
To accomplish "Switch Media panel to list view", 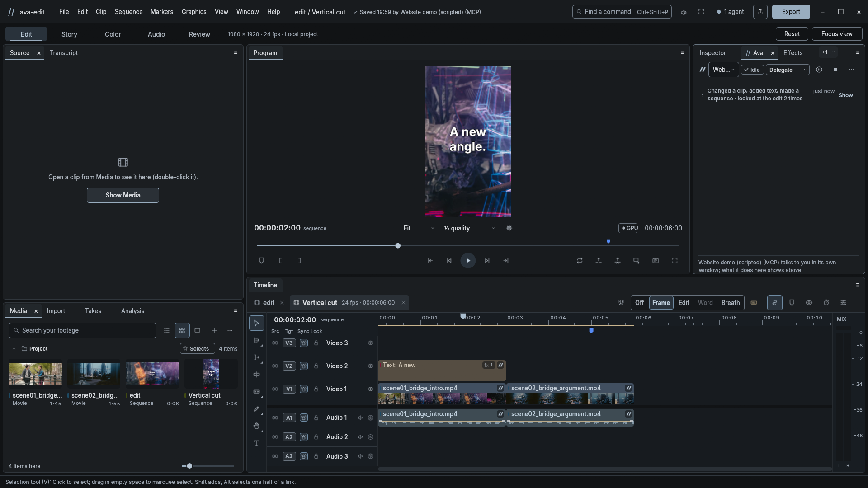I will click(x=166, y=330).
